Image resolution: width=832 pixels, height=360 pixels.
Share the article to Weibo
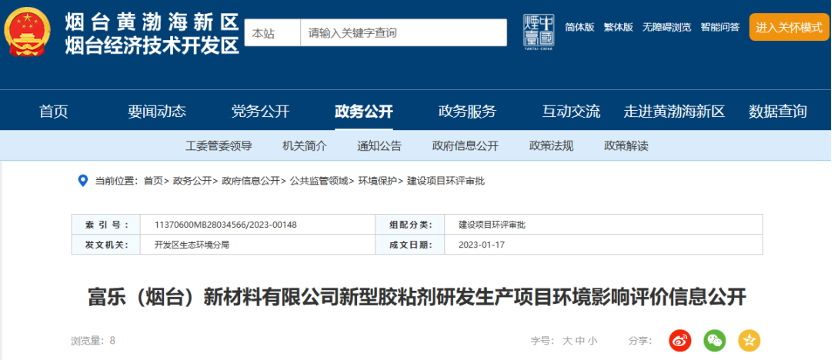pos(680,340)
